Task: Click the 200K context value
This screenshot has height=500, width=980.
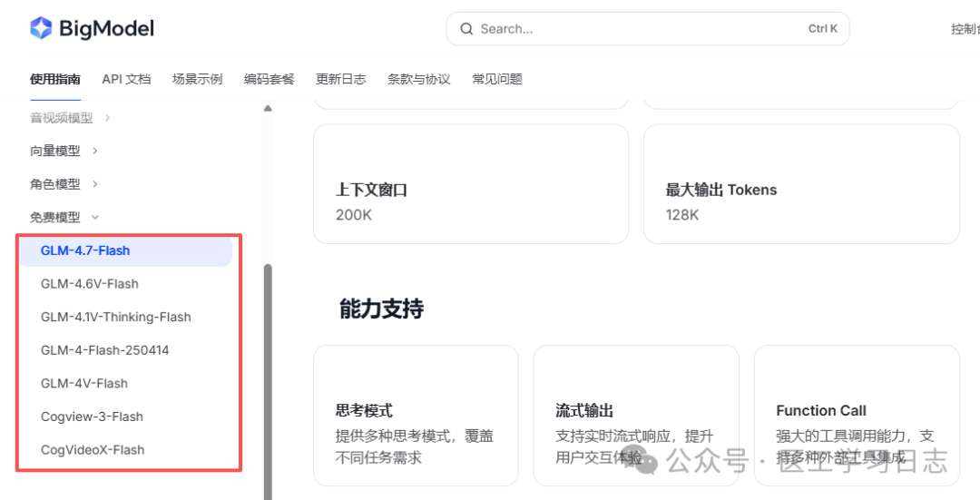Action: pos(354,215)
